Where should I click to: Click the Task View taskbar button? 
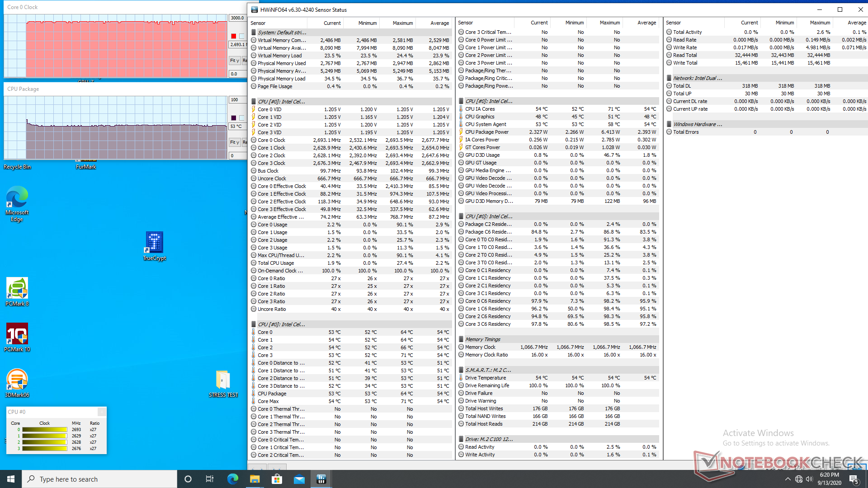210,479
